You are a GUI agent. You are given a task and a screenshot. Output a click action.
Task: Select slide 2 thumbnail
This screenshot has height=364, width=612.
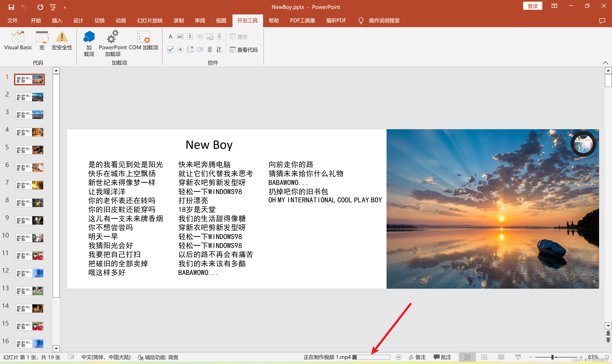click(30, 97)
